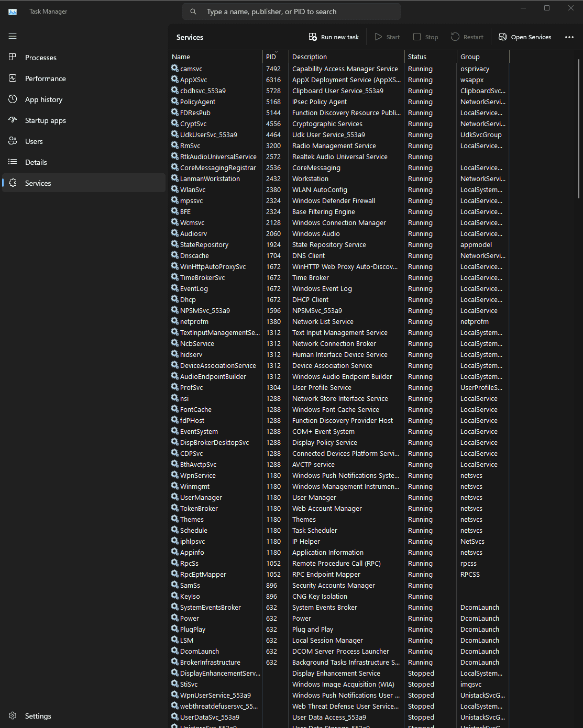The height and width of the screenshot is (728, 583).
Task: Sort by the Description column header
Action: click(x=347, y=57)
